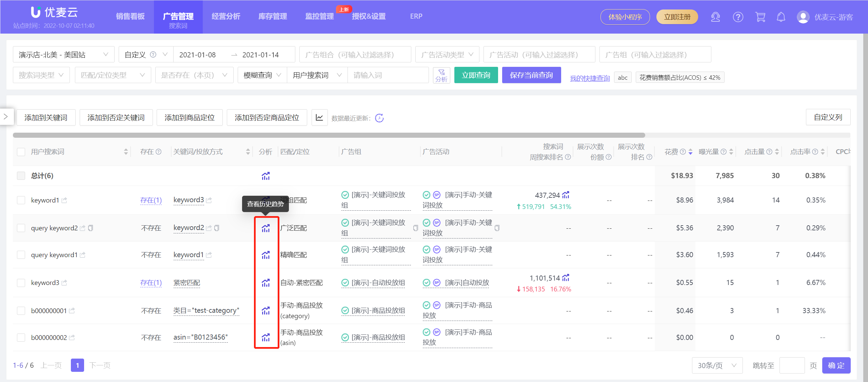Open the 广告活动类型 dropdown
This screenshot has width=868, height=382.
click(x=447, y=55)
